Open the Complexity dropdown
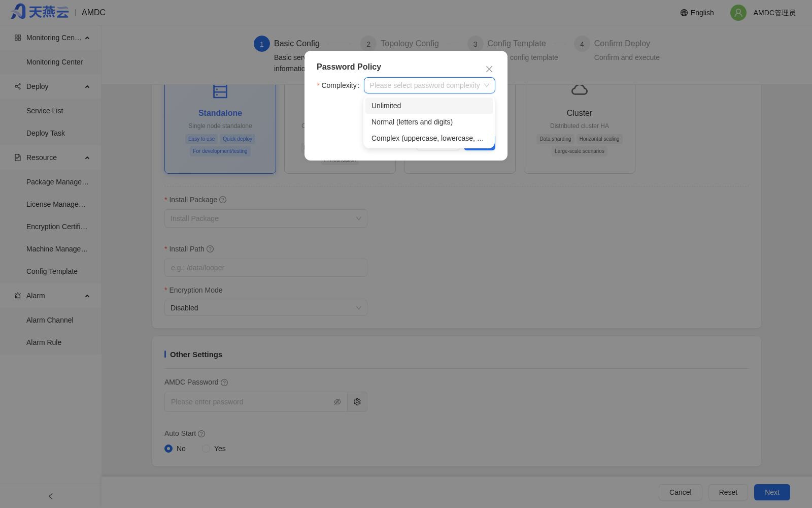The height and width of the screenshot is (508, 812). [429, 85]
